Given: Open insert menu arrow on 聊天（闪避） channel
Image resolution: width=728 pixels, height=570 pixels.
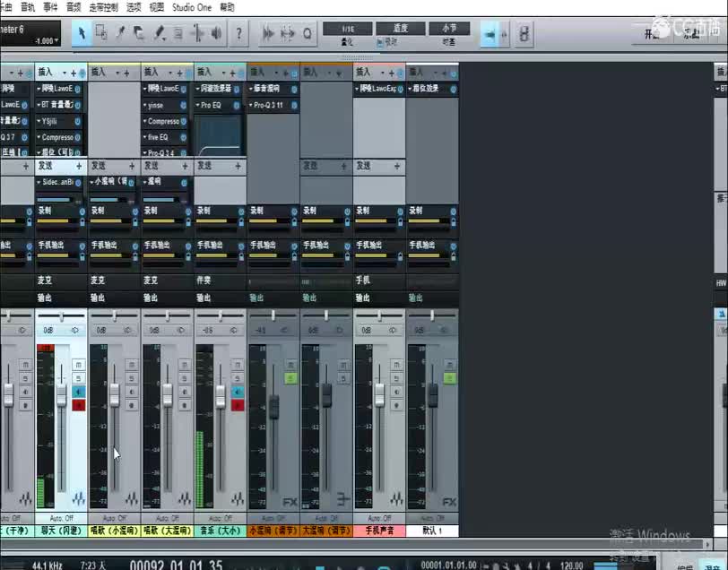Looking at the screenshot, I should 65,73.
